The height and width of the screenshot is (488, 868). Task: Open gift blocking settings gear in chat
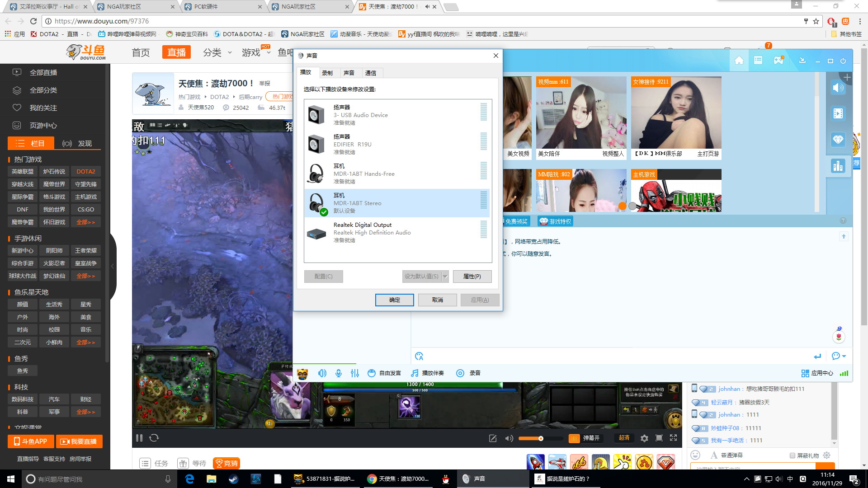[x=827, y=455]
